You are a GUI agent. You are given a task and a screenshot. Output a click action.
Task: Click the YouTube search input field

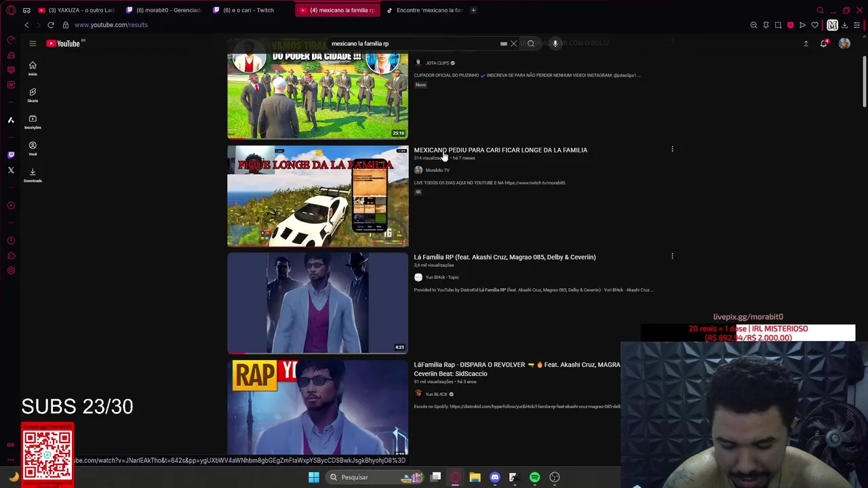coord(414,43)
